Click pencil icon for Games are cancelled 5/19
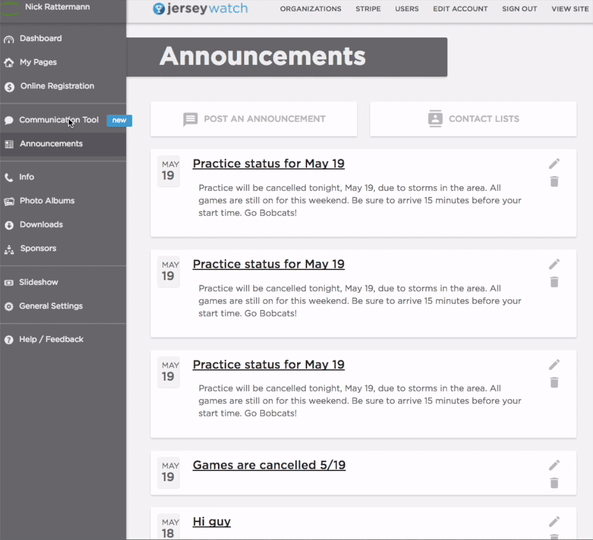Viewport: 593px width, 540px height. (554, 465)
